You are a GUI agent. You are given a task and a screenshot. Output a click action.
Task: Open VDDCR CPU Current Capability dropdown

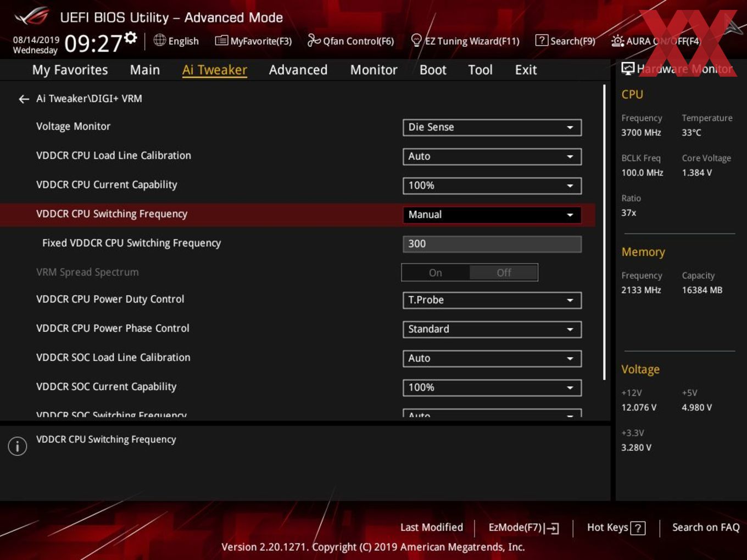(492, 186)
